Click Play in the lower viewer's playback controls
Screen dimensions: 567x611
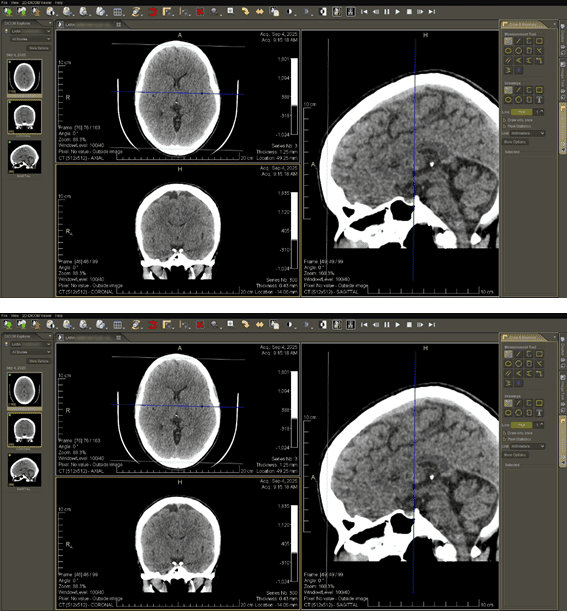[x=397, y=325]
